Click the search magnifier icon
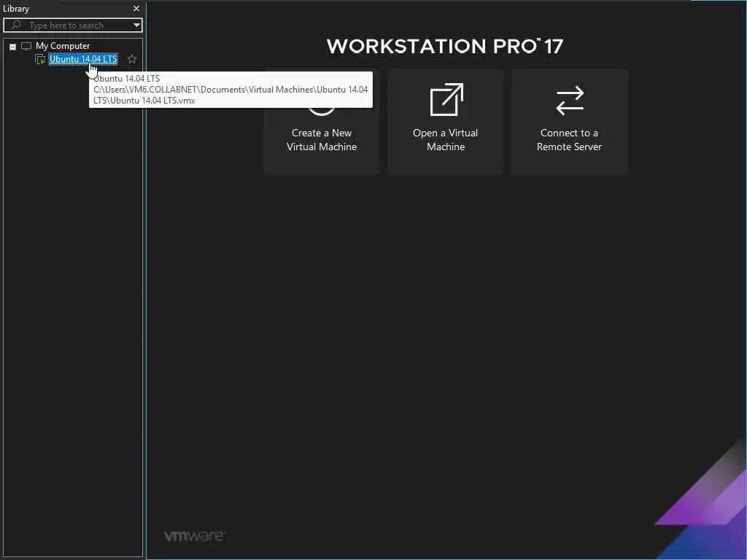Image resolution: width=747 pixels, height=560 pixels. pos(16,25)
